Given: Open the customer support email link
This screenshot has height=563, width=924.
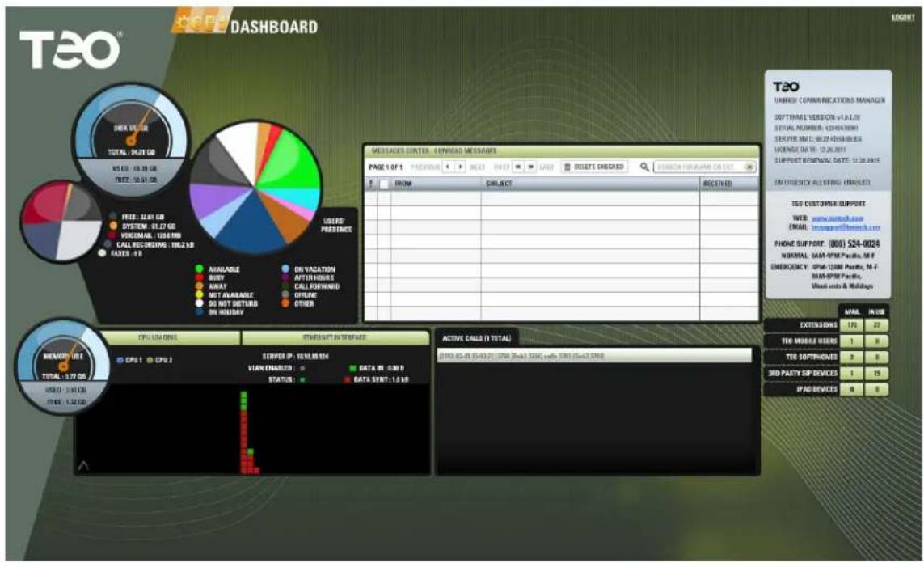Looking at the screenshot, I should [x=846, y=227].
